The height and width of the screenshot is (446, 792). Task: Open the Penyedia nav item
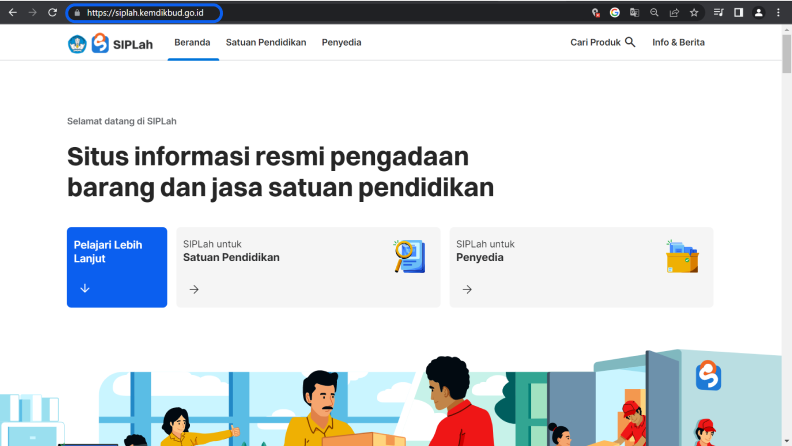pyautogui.click(x=341, y=42)
